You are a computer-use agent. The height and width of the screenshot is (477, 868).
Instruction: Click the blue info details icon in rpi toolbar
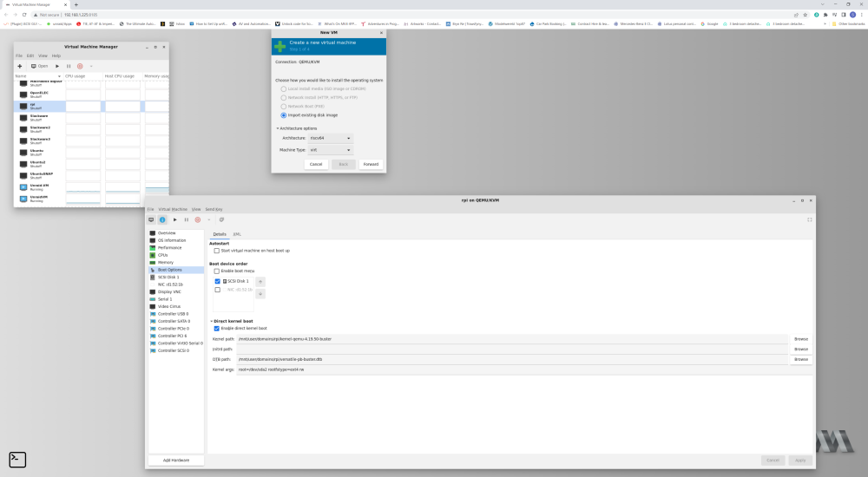point(162,219)
